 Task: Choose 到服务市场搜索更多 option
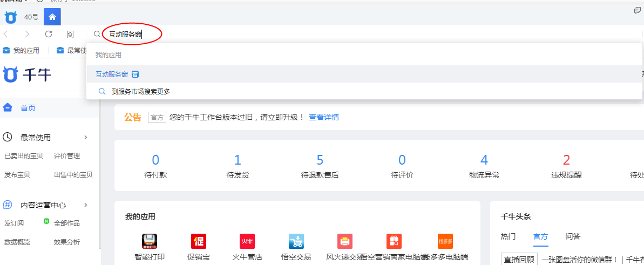pyautogui.click(x=141, y=92)
